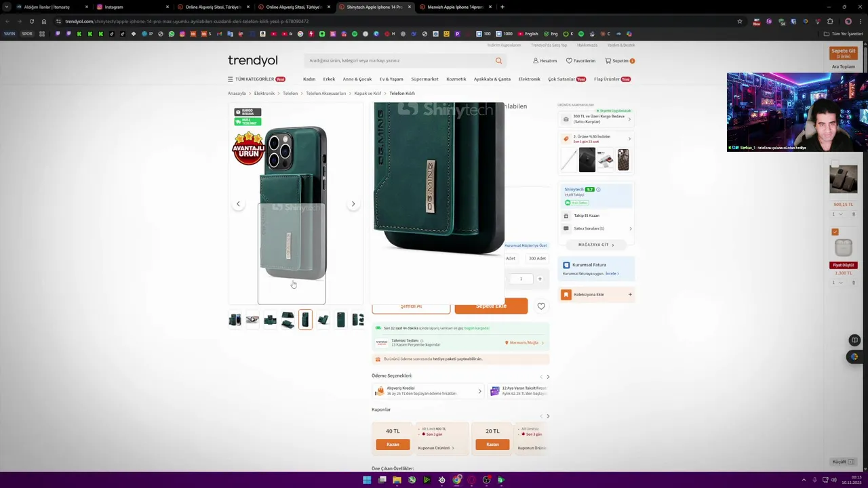Open Windows Start menu
This screenshot has width=868, height=488.
367,480
